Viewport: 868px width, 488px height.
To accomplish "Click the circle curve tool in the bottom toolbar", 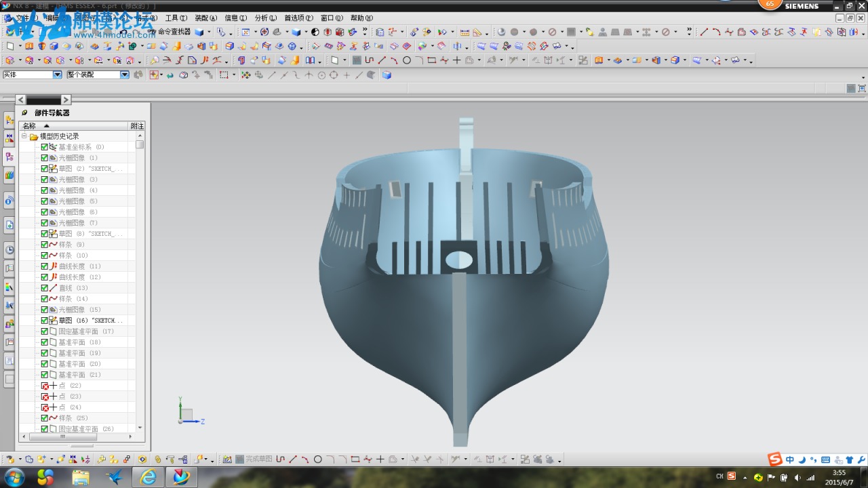I will pos(317,460).
